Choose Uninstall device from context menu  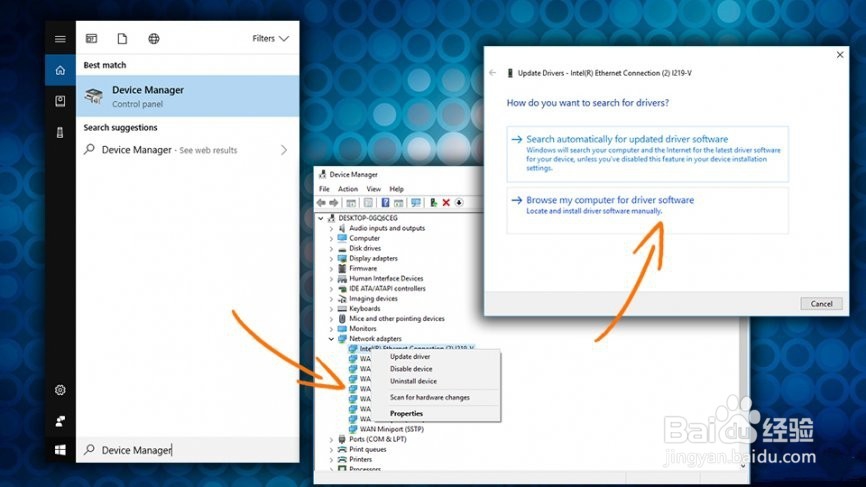coord(413,381)
